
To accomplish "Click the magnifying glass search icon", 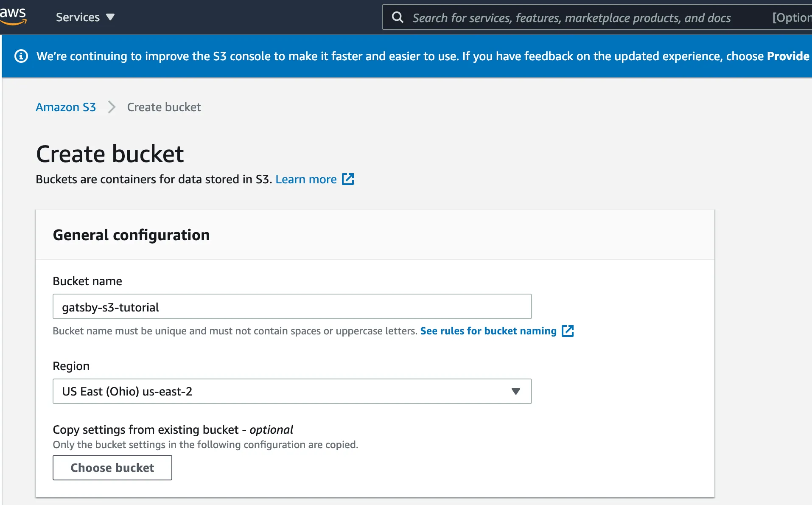I will 398,17.
